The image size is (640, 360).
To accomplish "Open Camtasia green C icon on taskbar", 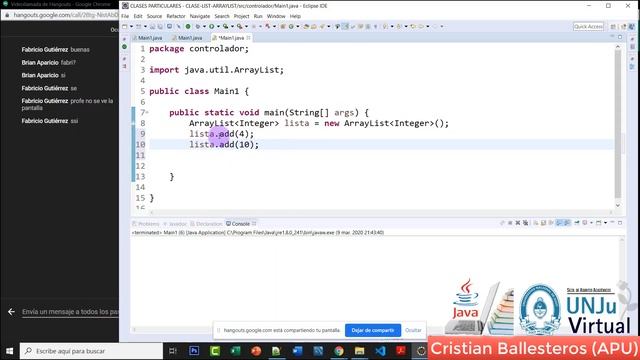I will 215,351.
